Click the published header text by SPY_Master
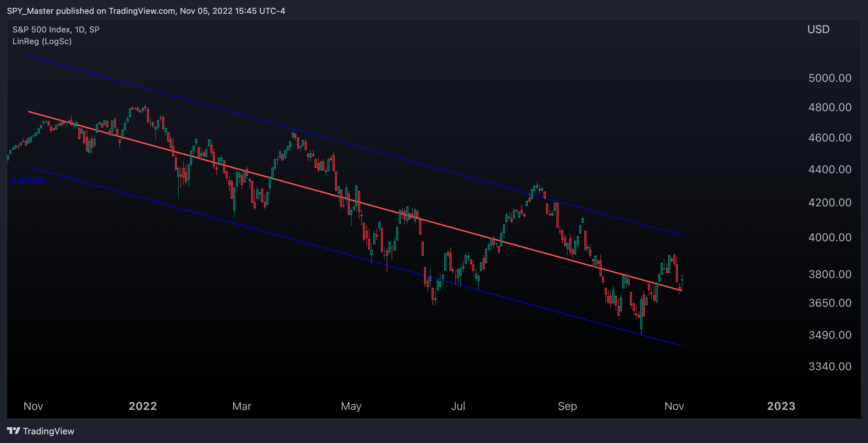Screen dimensions: 868x443 point(146,11)
